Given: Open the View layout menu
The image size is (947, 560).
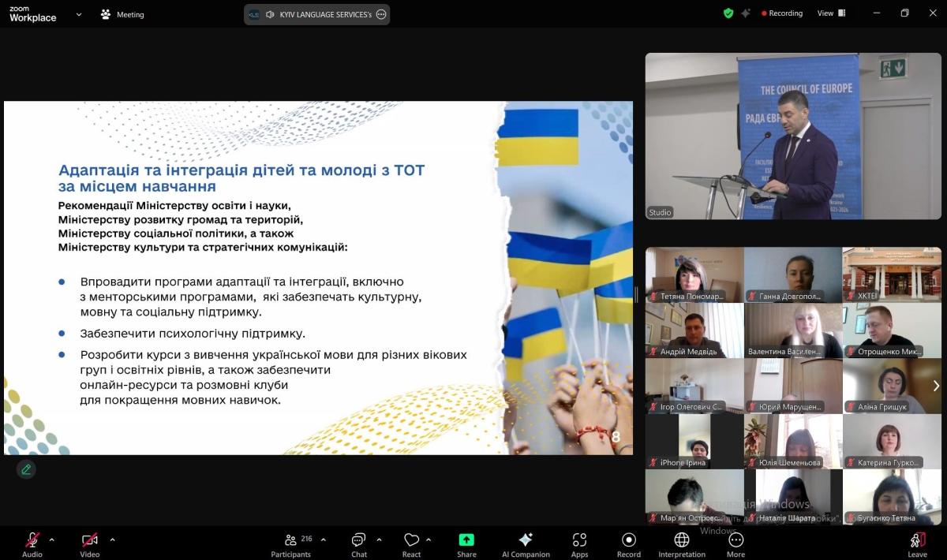Looking at the screenshot, I should (x=831, y=13).
